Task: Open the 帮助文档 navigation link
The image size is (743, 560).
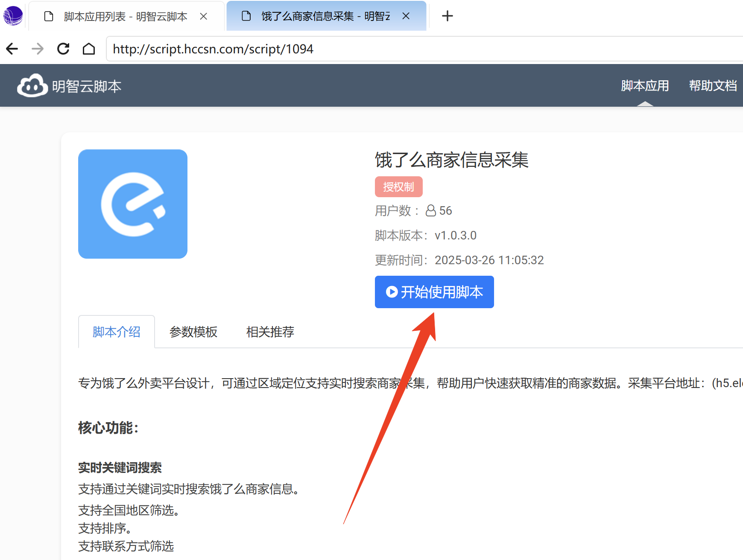Action: click(x=713, y=86)
